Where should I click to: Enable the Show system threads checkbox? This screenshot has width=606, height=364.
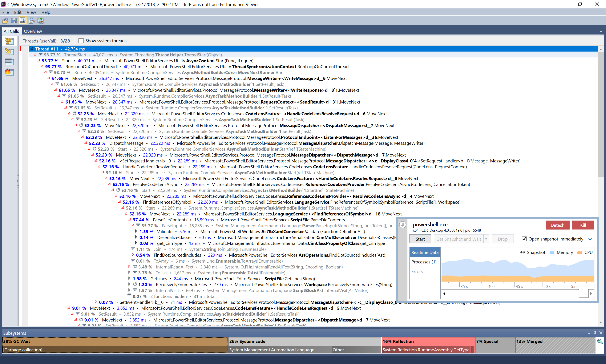[81, 41]
